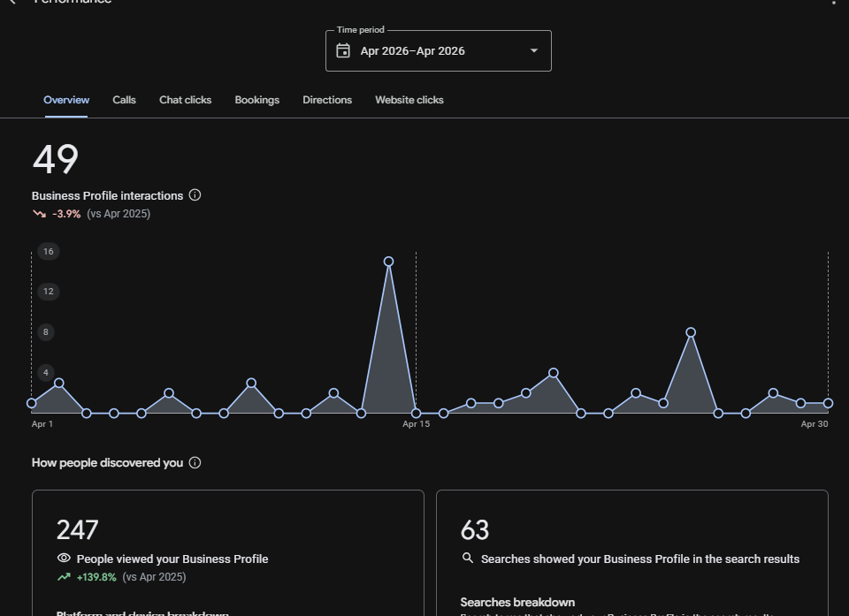This screenshot has width=849, height=616.
Task: Click the calendar icon in Time period
Action: [343, 51]
